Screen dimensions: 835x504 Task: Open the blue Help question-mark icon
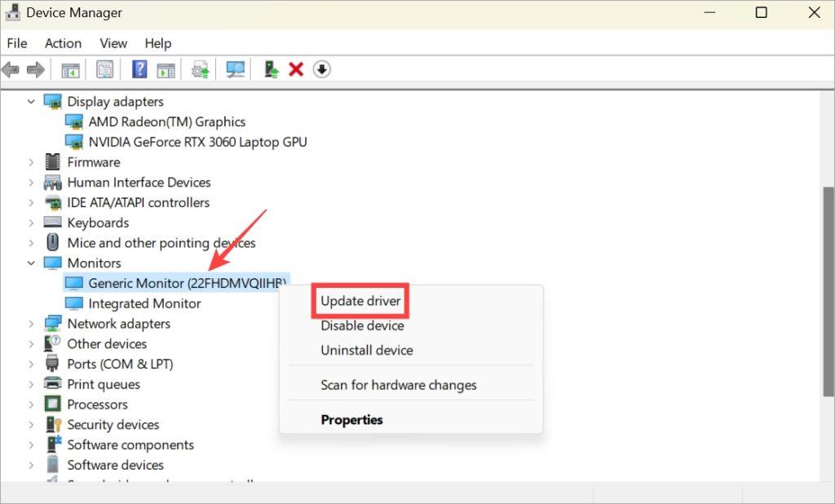tap(139, 69)
